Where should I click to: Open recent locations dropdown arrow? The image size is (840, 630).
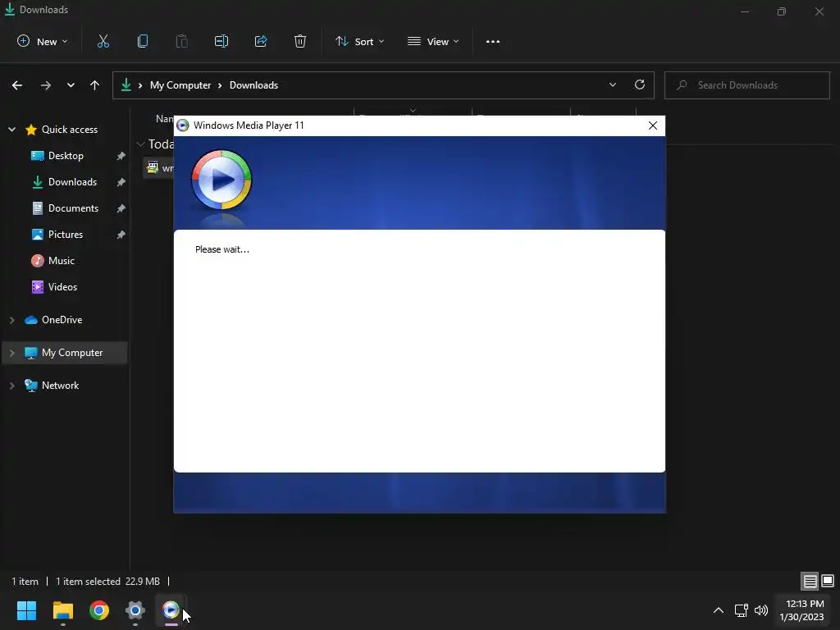pyautogui.click(x=71, y=85)
